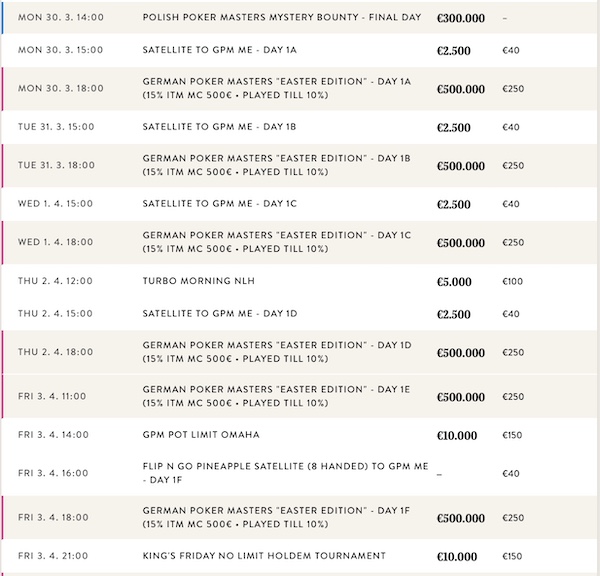Click Turbo Morning NLH tournament
This screenshot has height=576, width=600.
click(198, 282)
